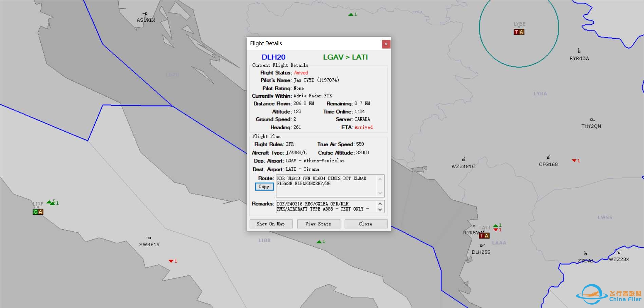Click the LIRF airport G A badge
This screenshot has width=644, height=308.
point(38,212)
